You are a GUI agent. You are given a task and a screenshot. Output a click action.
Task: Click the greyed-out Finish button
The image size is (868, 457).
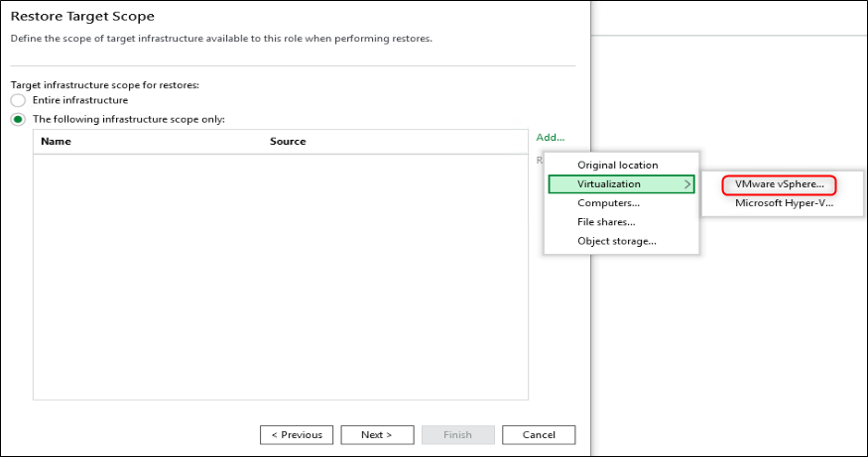457,435
